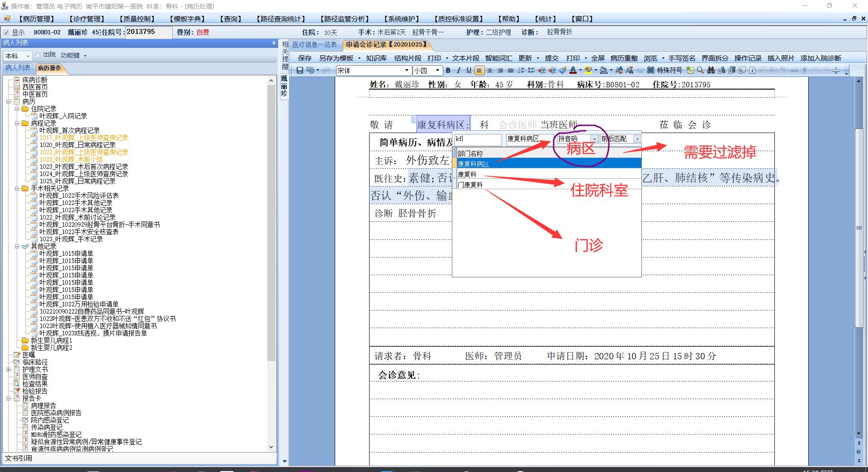Open the 前后匹配 match mode dropdown

(637, 139)
